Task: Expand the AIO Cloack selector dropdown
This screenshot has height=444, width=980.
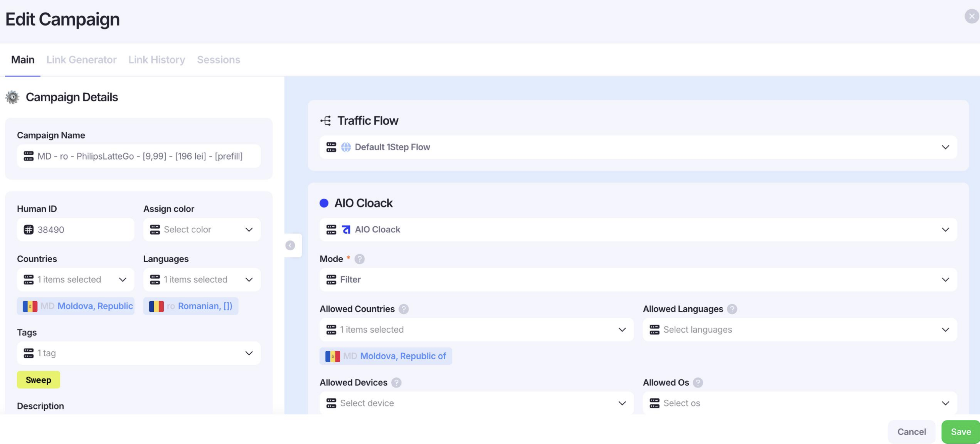Action: (x=638, y=230)
